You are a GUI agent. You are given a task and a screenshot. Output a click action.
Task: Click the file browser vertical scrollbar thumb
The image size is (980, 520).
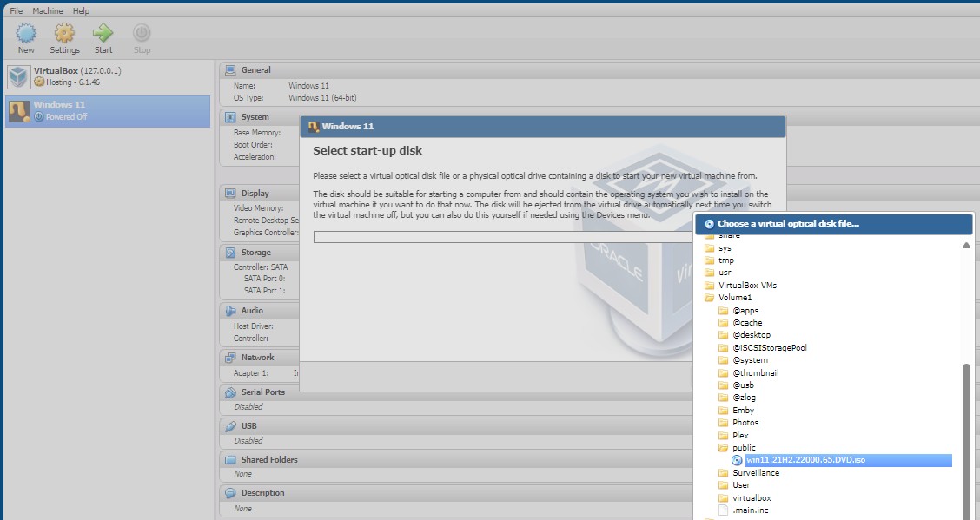[966, 441]
